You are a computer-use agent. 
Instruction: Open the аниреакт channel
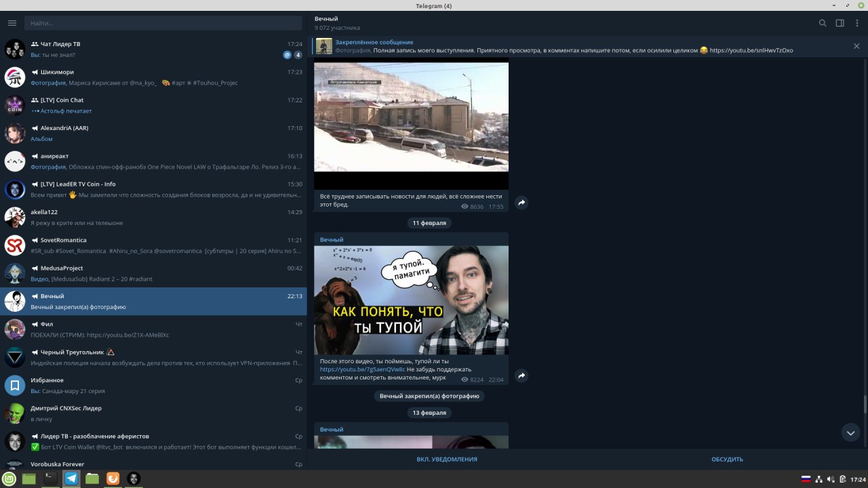[153, 161]
